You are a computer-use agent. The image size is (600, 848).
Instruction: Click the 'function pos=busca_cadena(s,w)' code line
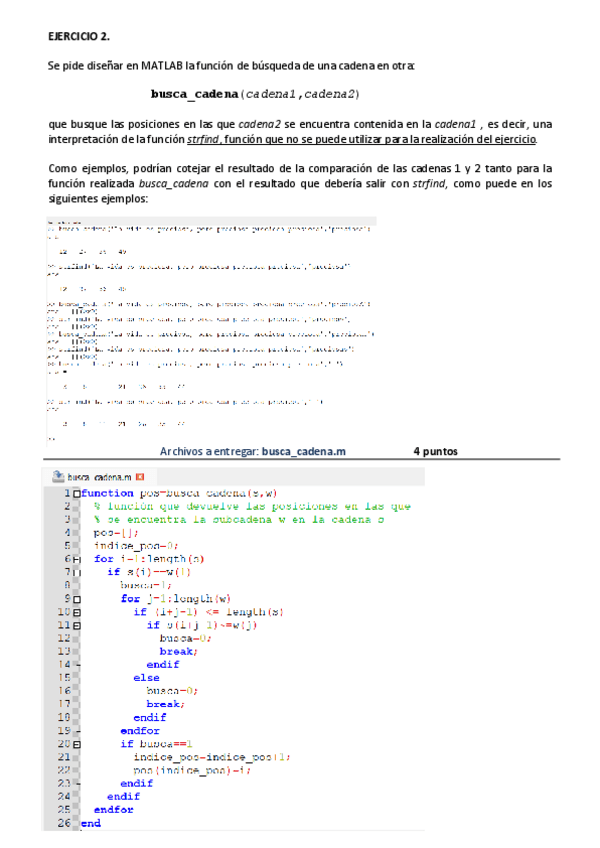179,493
